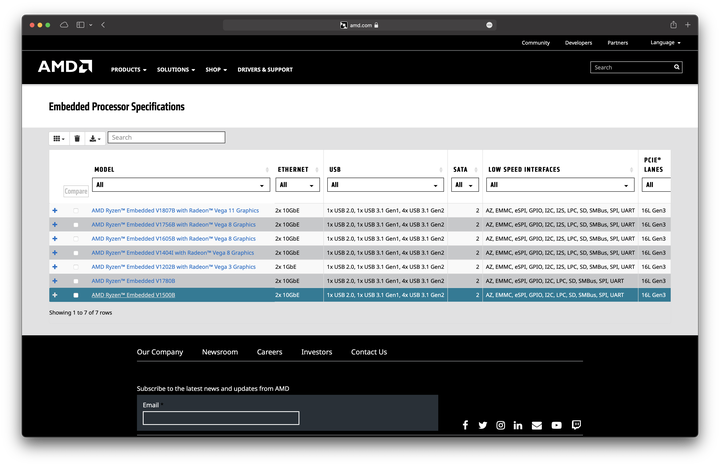Check the V1756B compare checkbox

[x=76, y=225]
